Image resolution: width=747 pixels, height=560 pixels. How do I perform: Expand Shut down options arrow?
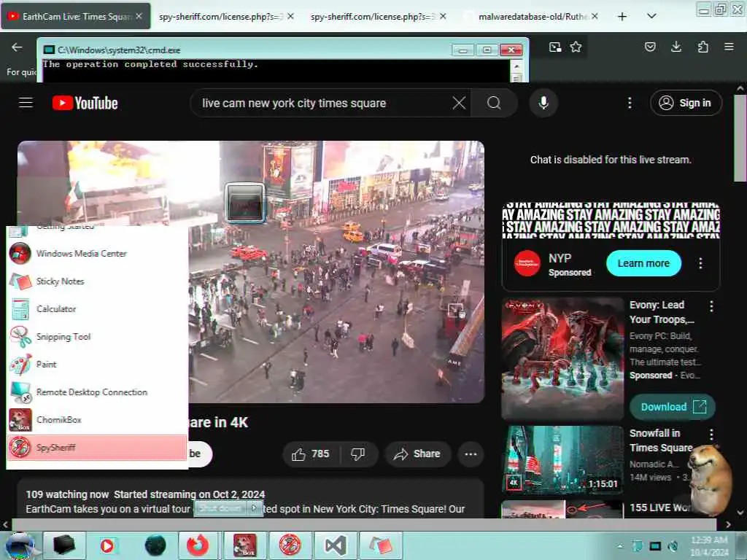(255, 508)
